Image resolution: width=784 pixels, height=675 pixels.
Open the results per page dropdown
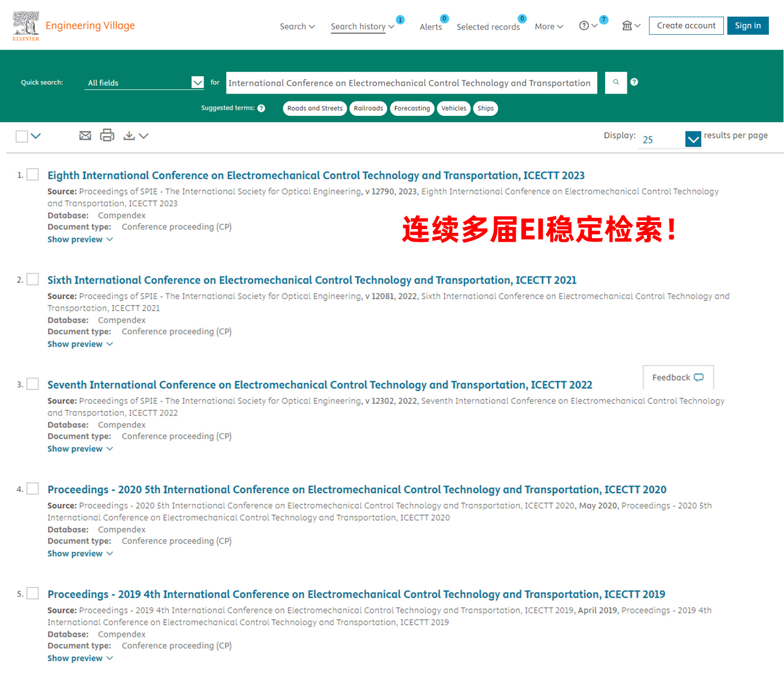tap(669, 139)
